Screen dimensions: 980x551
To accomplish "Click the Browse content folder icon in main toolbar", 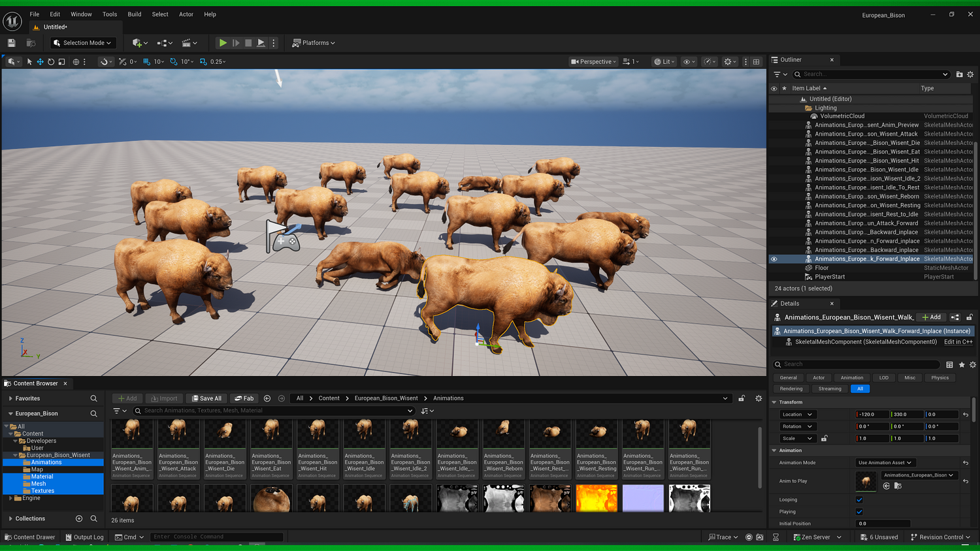I will [31, 43].
